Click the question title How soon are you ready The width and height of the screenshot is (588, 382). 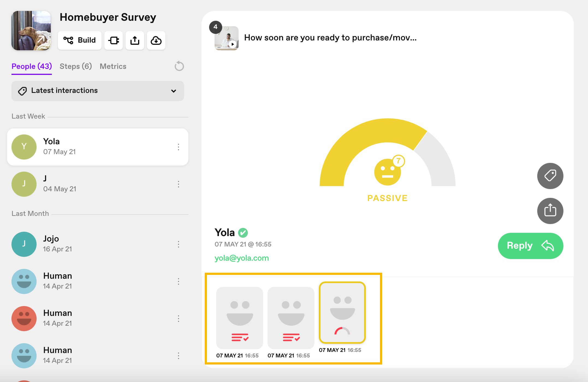pos(330,38)
